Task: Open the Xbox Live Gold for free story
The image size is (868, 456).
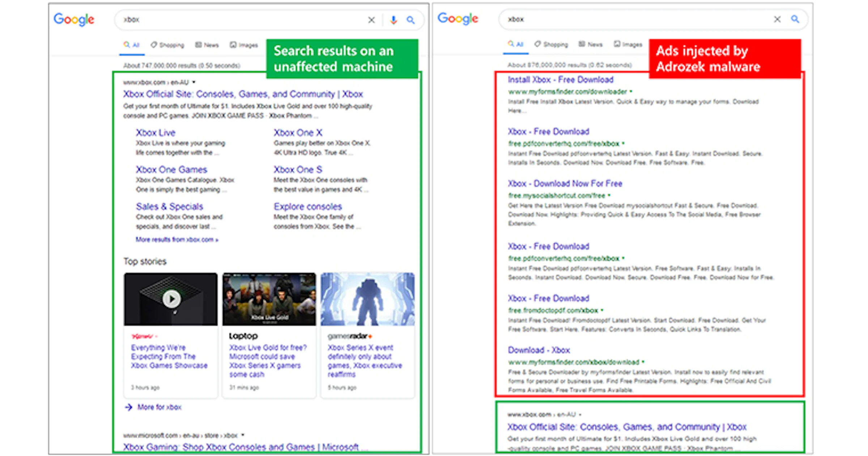Action: (x=268, y=361)
